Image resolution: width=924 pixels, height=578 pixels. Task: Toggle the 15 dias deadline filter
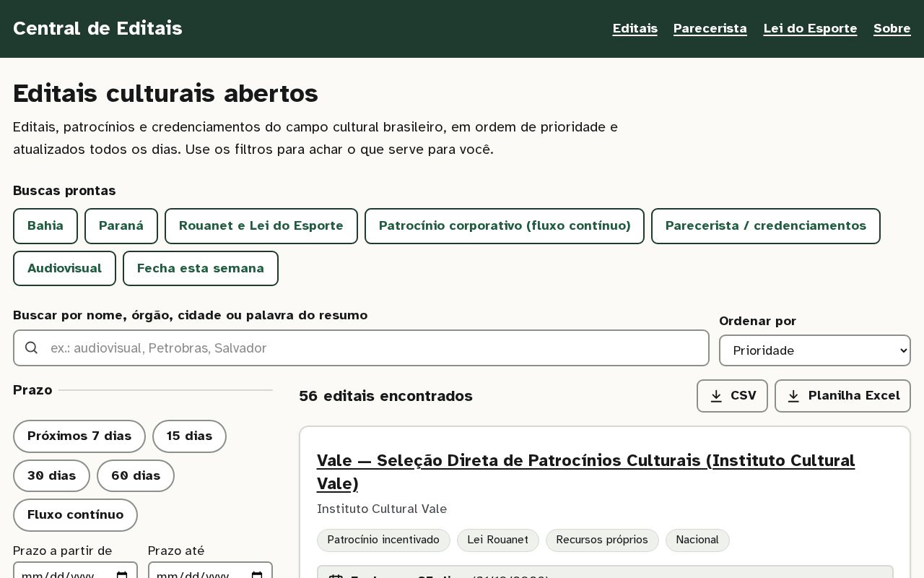click(x=189, y=436)
